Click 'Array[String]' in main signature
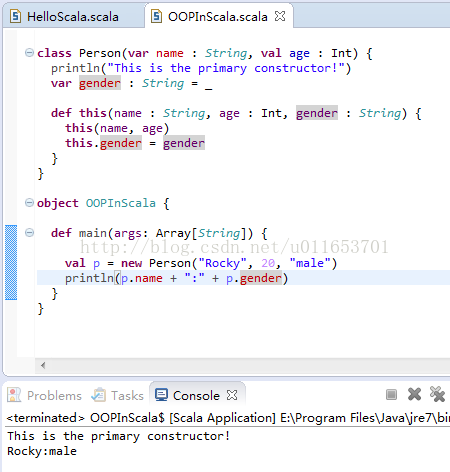 pos(201,233)
